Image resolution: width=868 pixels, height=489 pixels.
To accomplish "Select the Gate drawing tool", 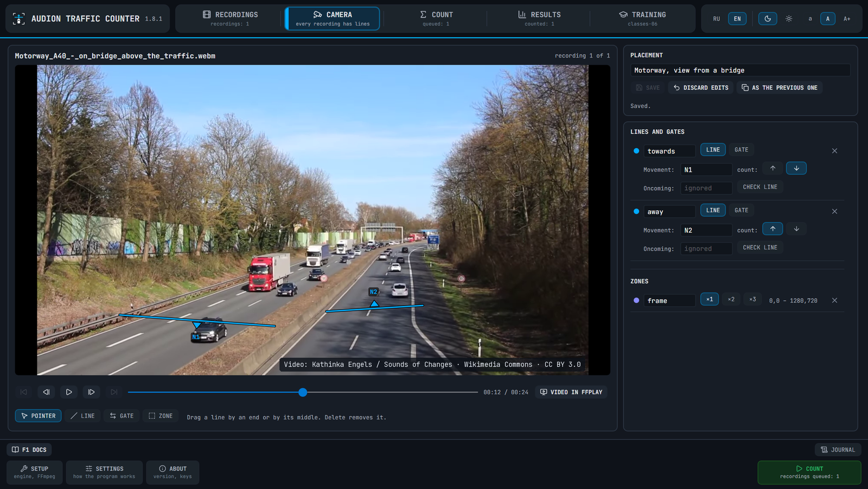I will point(122,416).
